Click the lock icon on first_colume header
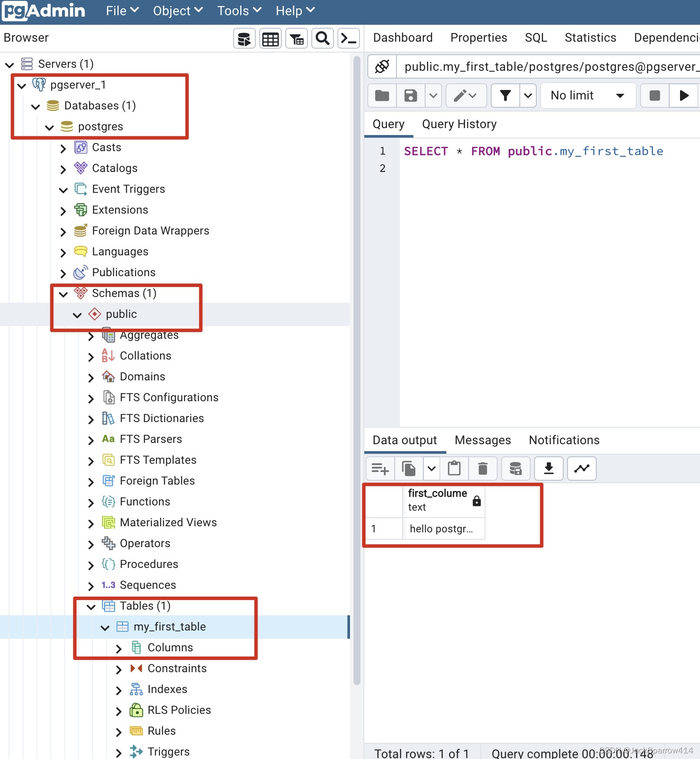700x759 pixels. click(477, 501)
